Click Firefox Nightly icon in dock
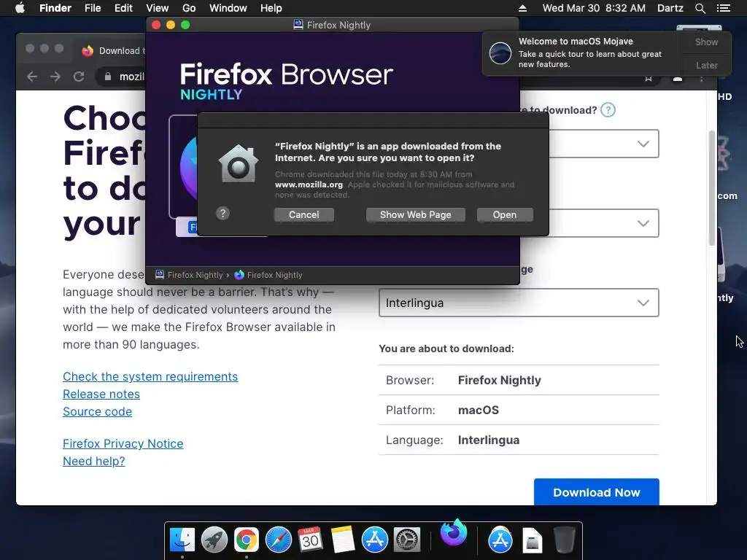Screen dimensions: 747x560 pos(454,532)
